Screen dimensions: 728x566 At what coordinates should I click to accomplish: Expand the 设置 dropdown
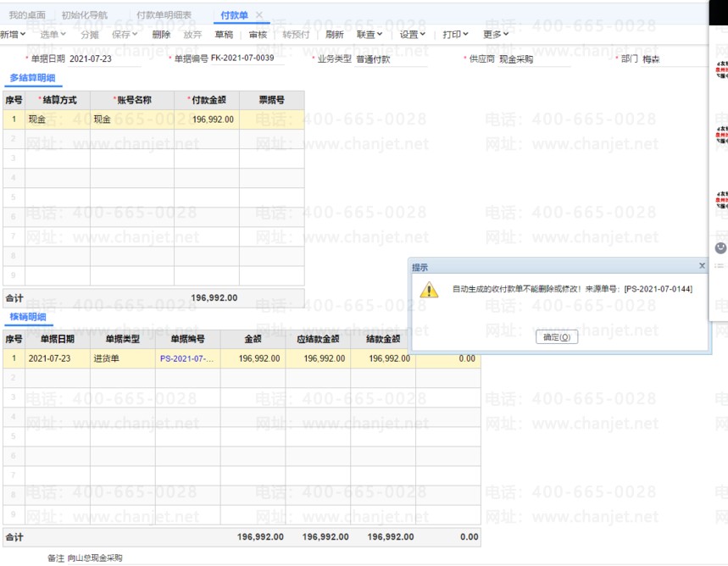tap(413, 35)
